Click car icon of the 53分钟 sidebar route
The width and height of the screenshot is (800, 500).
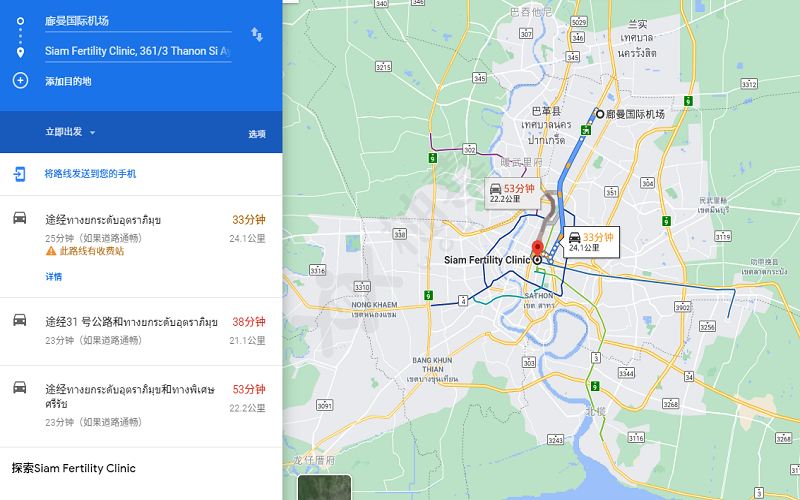20,388
